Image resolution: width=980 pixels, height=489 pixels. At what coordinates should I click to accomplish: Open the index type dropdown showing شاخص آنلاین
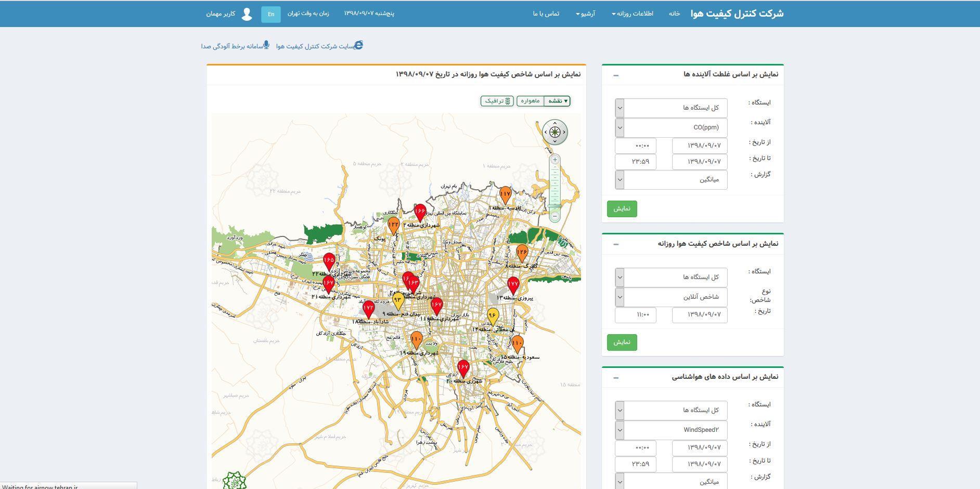pos(671,297)
